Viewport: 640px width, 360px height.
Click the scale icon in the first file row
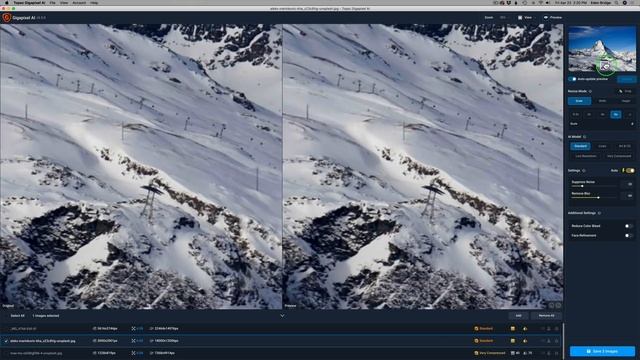click(x=133, y=329)
